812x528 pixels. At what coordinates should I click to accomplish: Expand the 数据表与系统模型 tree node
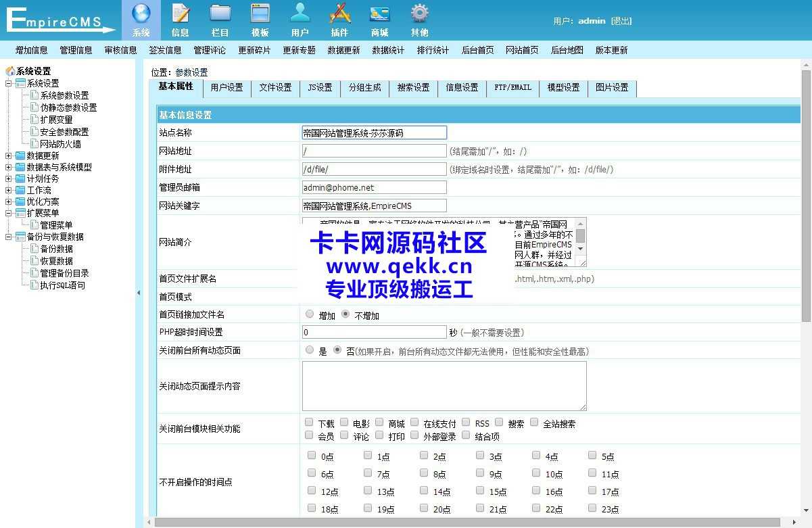(x=9, y=167)
